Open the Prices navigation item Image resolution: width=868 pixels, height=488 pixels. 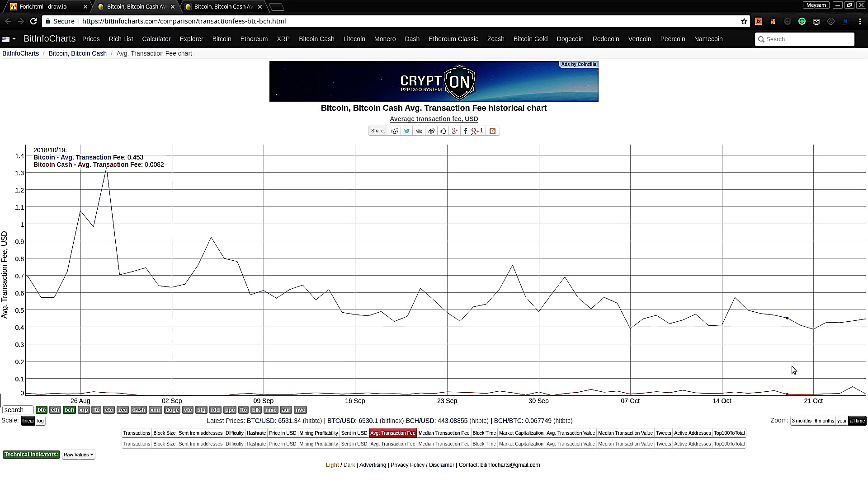click(91, 39)
